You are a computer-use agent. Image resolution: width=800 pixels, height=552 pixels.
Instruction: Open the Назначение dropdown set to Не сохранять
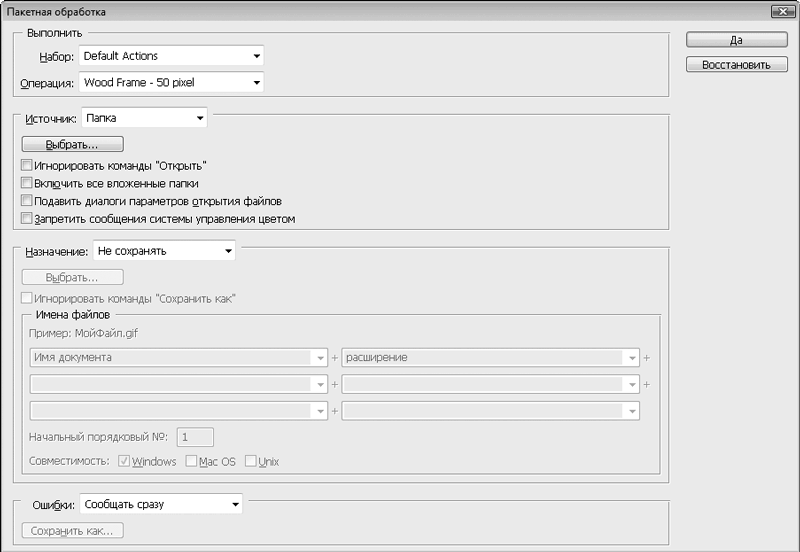coord(164,250)
